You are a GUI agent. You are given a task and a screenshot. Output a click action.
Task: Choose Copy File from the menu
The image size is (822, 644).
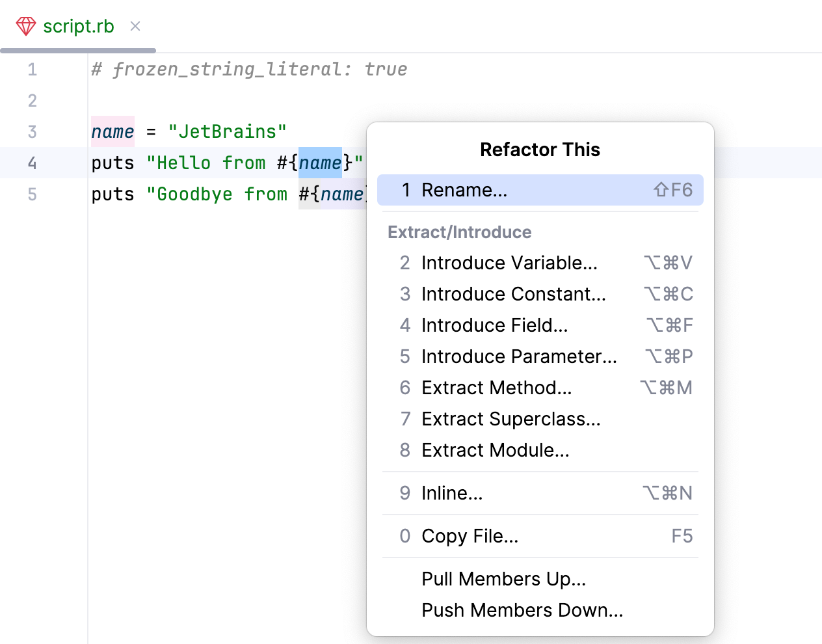[470, 536]
